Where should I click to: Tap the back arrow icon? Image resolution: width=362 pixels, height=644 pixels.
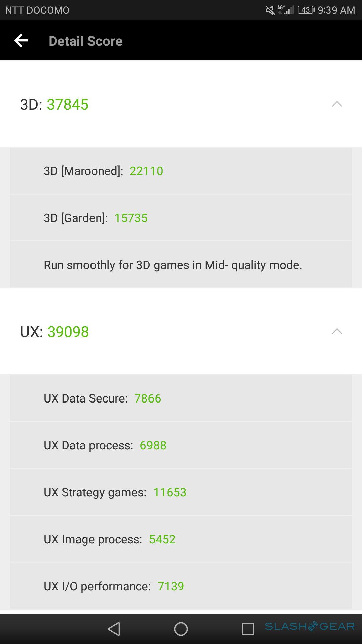pyautogui.click(x=21, y=41)
